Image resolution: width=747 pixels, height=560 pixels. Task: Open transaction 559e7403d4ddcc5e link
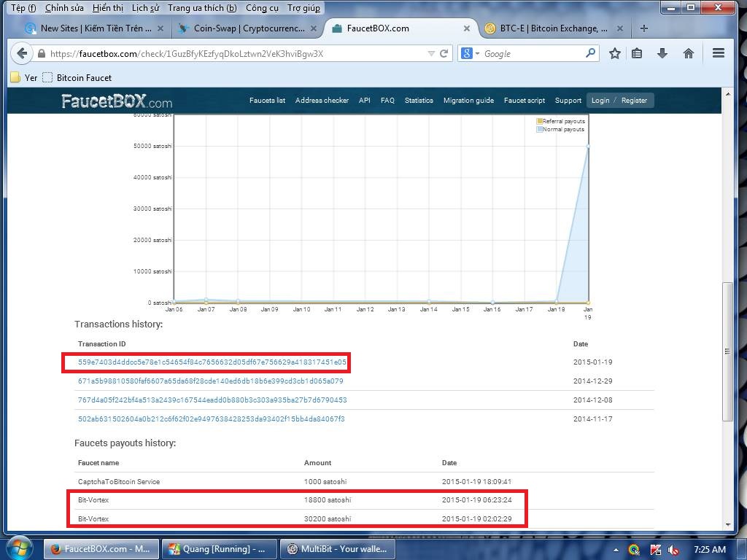(212, 362)
